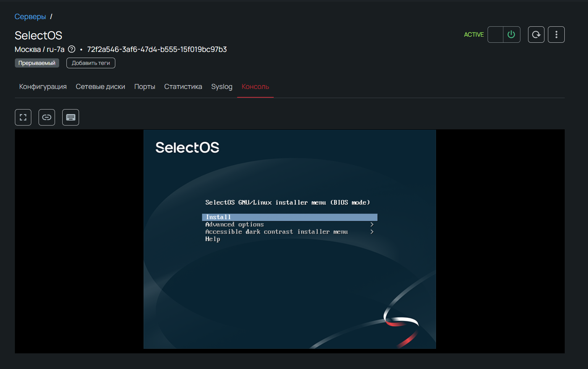Open the three-dot more actions menu

pyautogui.click(x=556, y=35)
